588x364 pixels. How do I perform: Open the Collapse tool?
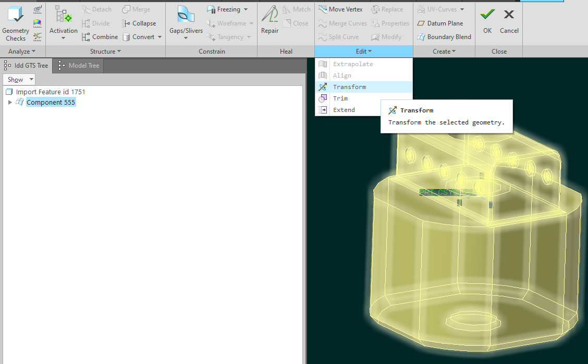pyautogui.click(x=139, y=23)
